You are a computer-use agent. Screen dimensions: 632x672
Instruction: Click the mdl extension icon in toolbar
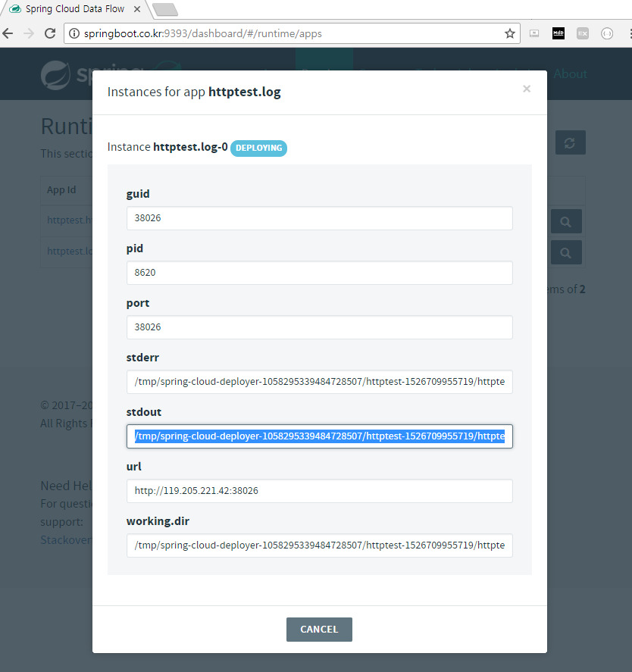[x=558, y=33]
